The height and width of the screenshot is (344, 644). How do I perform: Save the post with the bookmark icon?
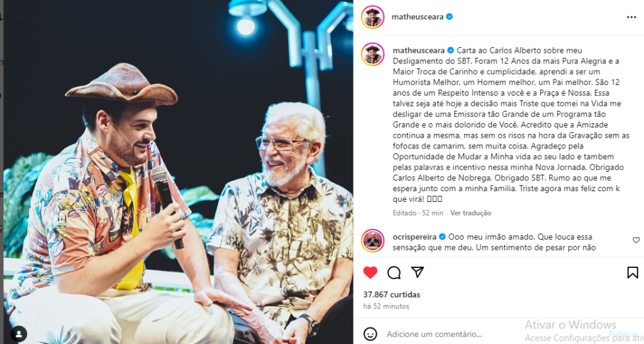633,272
